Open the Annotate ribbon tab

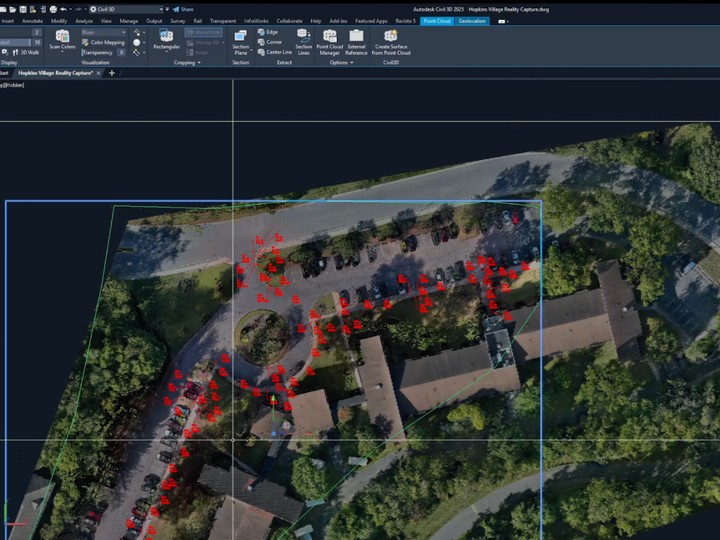click(x=32, y=21)
